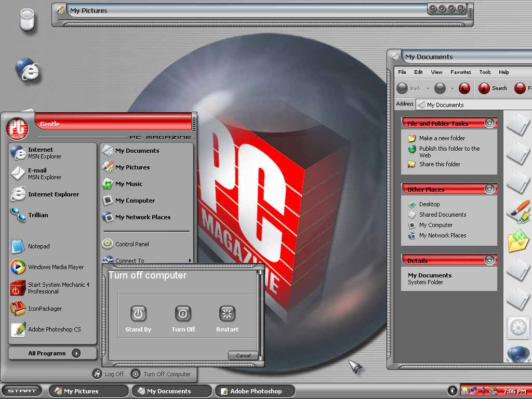Open Edit menu in My Documents
532x399 pixels.
point(418,72)
